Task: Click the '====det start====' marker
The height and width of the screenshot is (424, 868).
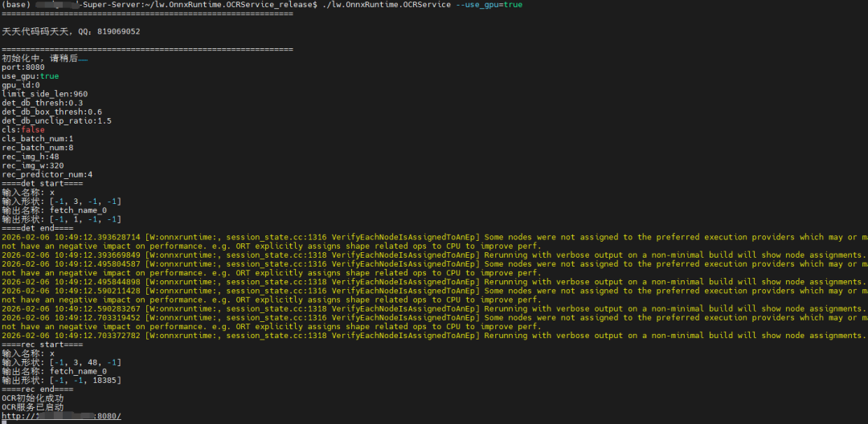Action: (43, 184)
